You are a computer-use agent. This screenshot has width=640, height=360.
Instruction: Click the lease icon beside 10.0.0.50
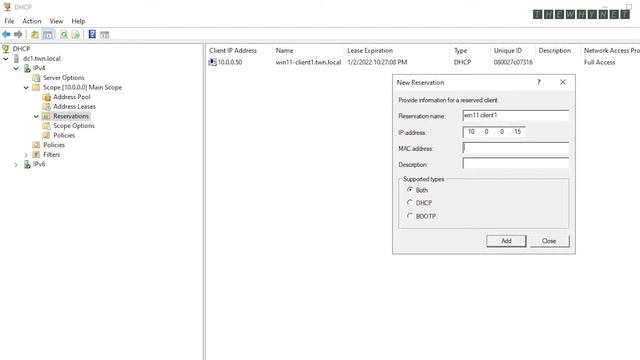[212, 62]
